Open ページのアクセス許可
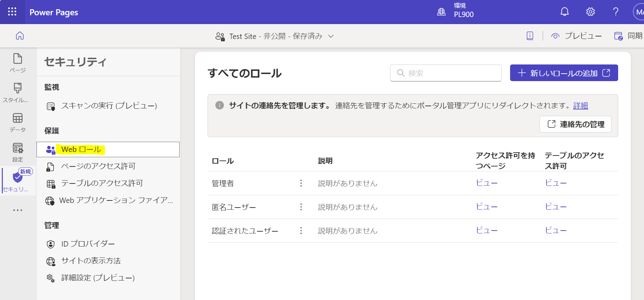Screen dimensions: 644x300 tap(108, 166)
